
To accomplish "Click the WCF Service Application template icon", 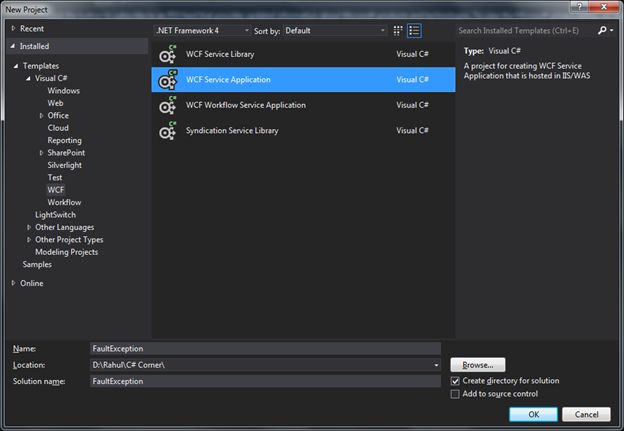I will [168, 80].
